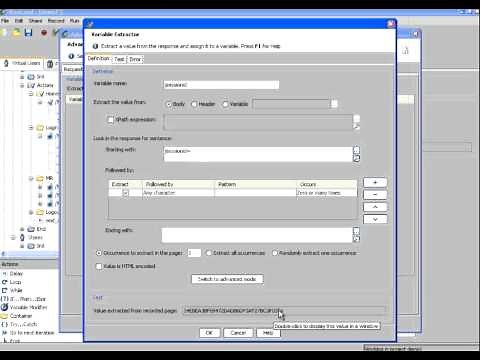The height and width of the screenshot is (360, 480).
Task: Open Zero or many times Occurs dropdown
Action: (326, 193)
